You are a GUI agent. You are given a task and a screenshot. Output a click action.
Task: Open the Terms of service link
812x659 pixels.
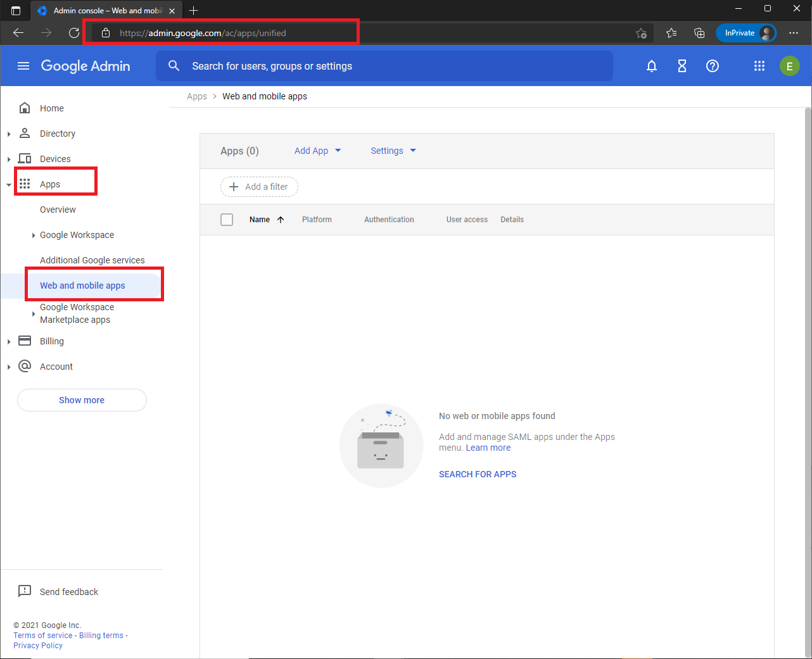(x=43, y=636)
